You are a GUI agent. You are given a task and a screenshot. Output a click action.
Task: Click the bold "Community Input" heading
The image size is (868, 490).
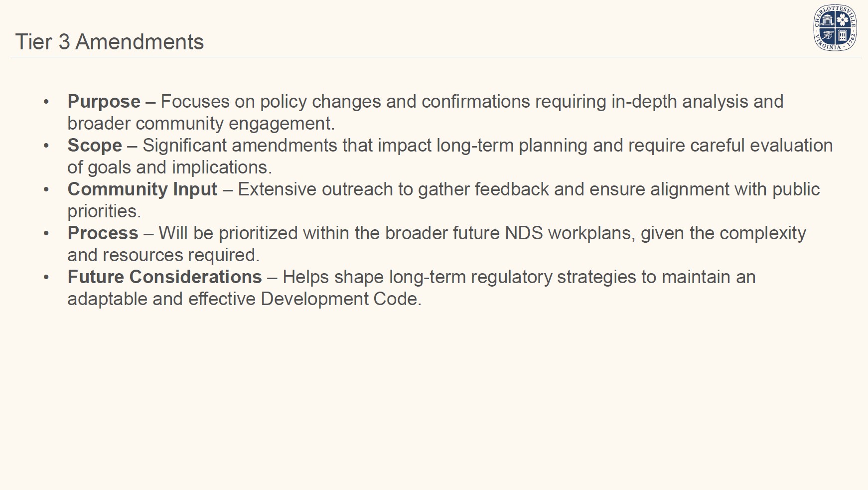tap(143, 189)
